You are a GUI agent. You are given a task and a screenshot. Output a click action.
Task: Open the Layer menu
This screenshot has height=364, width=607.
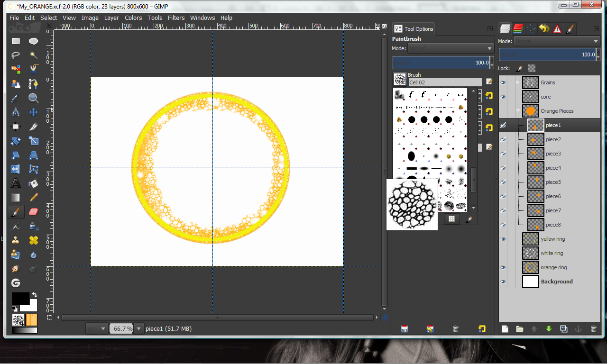111,18
